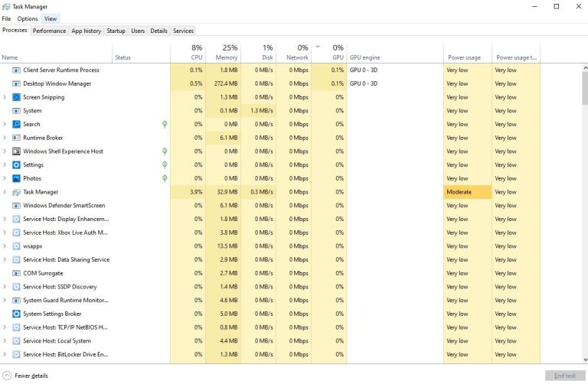
Task: Click the Data Sharing Service icon
Action: [16, 259]
